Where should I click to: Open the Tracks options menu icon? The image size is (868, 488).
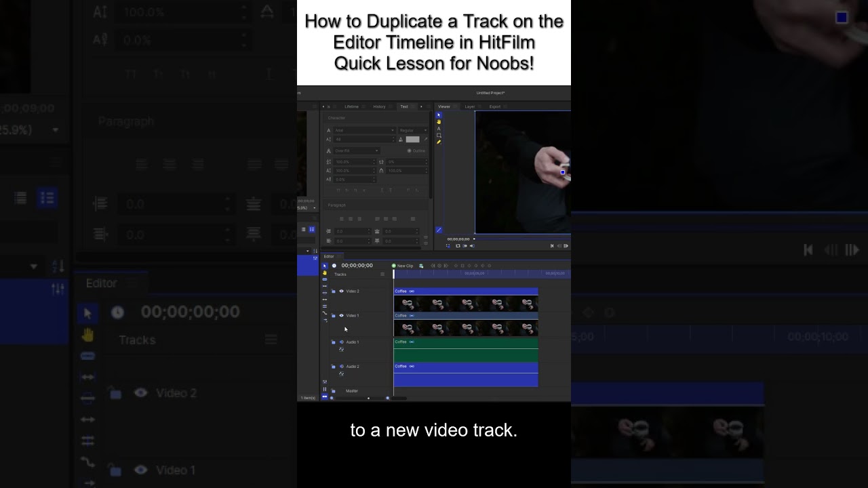click(x=382, y=274)
